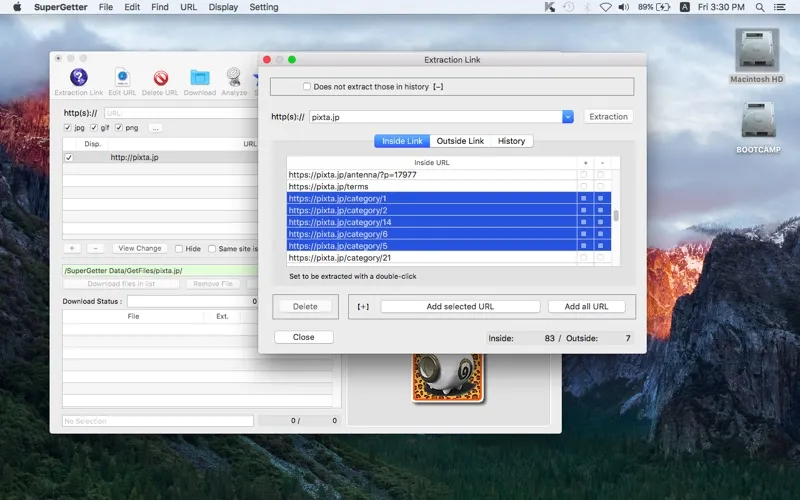
Task: Click the input source A icon
Action: (x=685, y=7)
